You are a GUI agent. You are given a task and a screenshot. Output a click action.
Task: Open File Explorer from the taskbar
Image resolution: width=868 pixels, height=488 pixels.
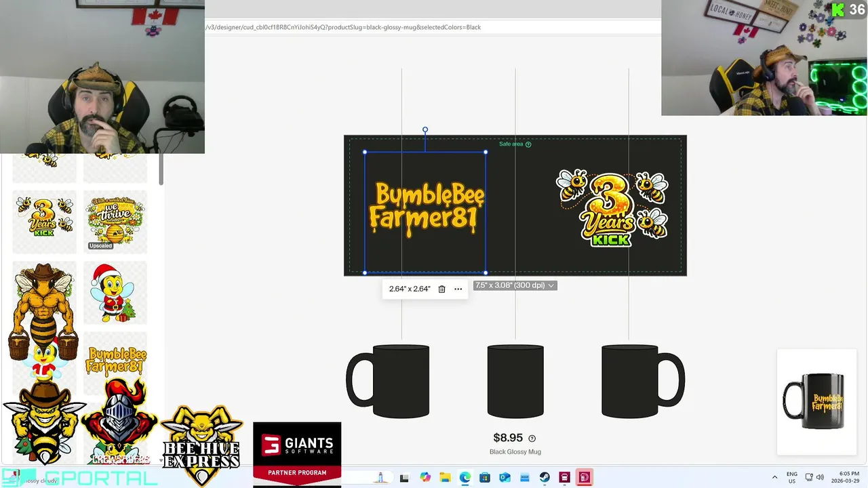[x=445, y=477]
